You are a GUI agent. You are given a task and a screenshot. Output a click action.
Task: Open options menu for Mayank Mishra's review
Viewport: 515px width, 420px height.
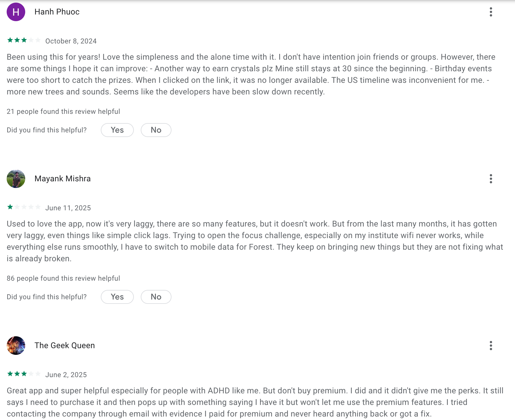[x=491, y=179]
